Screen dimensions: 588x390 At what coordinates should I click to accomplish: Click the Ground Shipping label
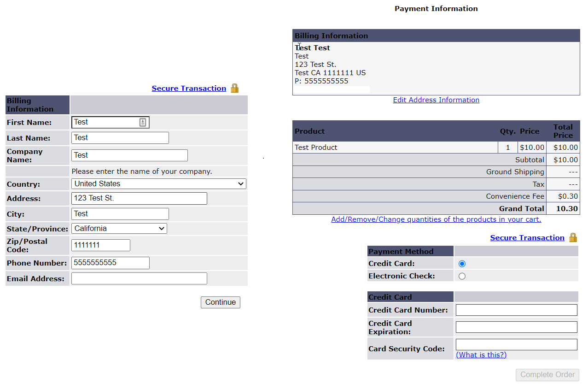[515, 172]
